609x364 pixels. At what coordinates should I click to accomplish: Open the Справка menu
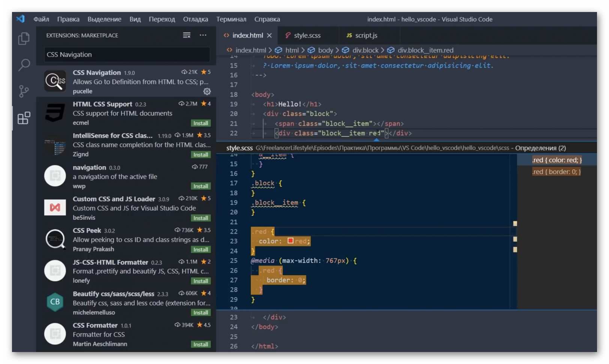(267, 19)
